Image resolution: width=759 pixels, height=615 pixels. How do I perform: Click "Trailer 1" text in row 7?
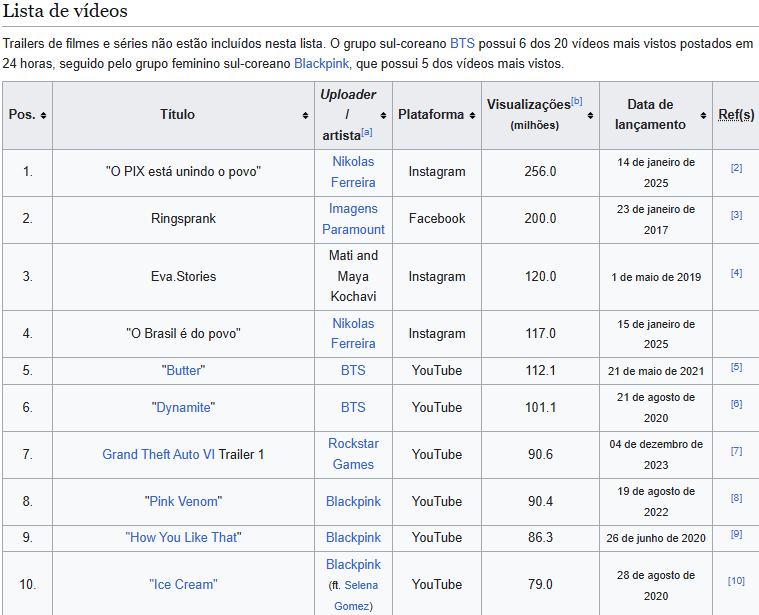click(x=241, y=454)
